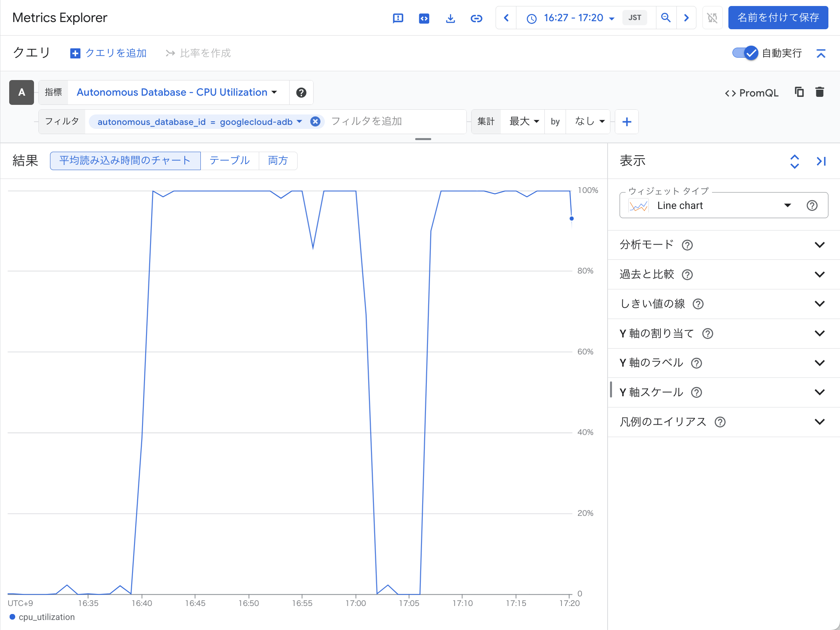Download the chart data
Screen dimensions: 840x630
click(x=451, y=18)
